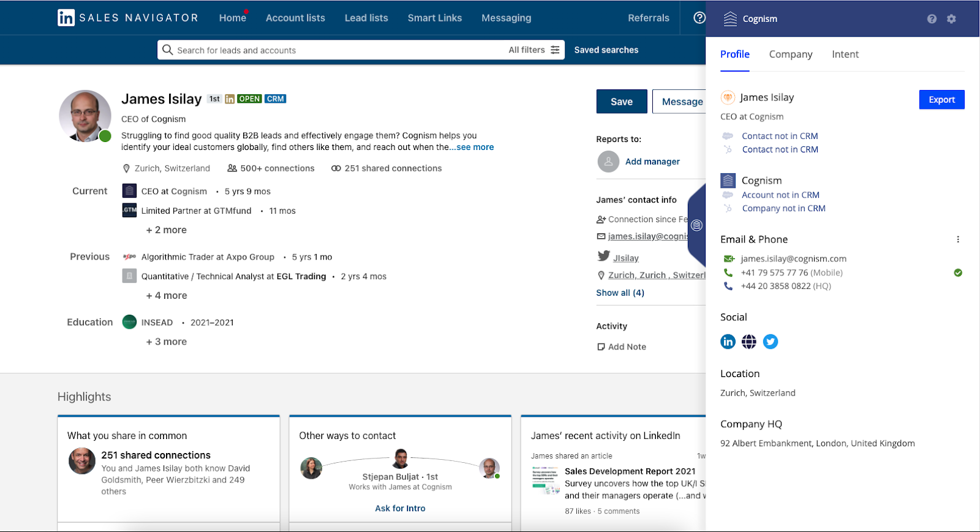This screenshot has width=980, height=532.
Task: Open the help question mark in LinkedIn nav
Action: [699, 18]
